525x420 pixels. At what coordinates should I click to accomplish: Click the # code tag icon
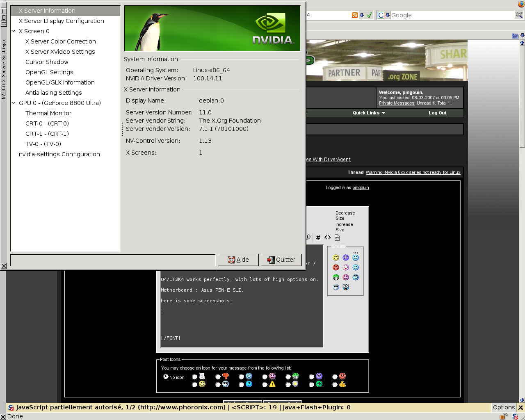point(318,237)
